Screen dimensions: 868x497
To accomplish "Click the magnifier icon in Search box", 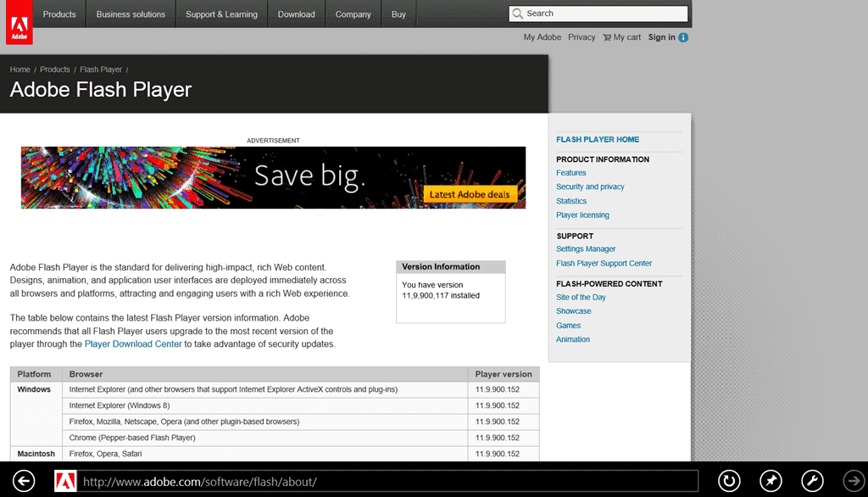I will click(518, 14).
